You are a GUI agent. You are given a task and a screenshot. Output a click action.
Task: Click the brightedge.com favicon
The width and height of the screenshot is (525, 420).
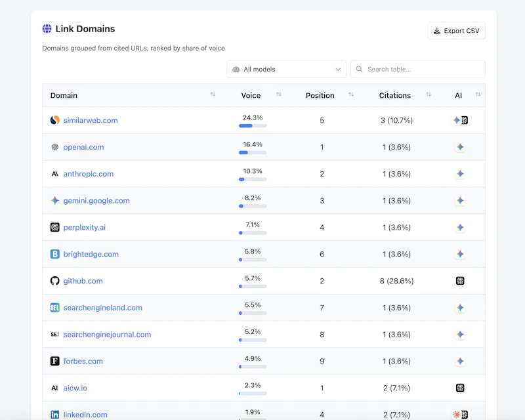click(x=55, y=254)
